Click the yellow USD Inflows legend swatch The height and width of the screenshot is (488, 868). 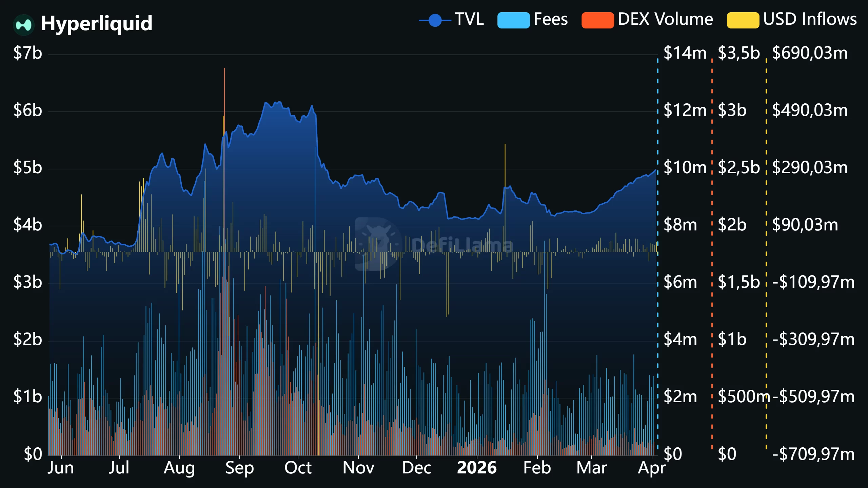point(743,20)
